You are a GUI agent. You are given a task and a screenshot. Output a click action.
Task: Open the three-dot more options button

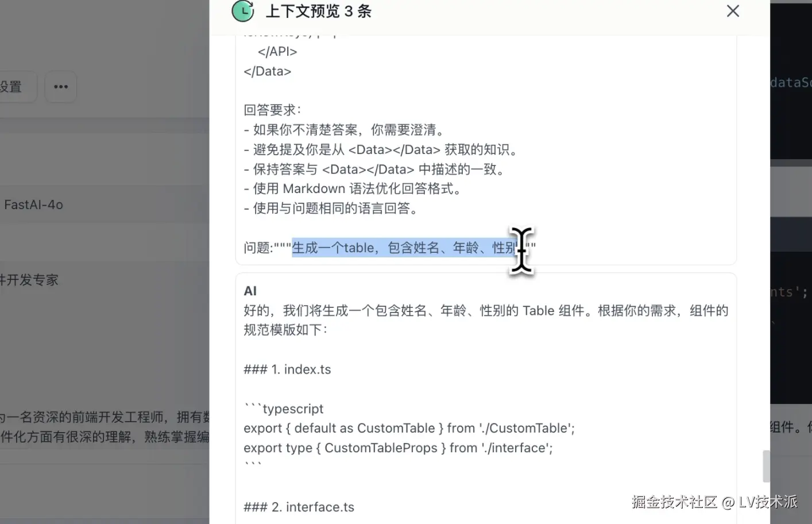click(61, 87)
